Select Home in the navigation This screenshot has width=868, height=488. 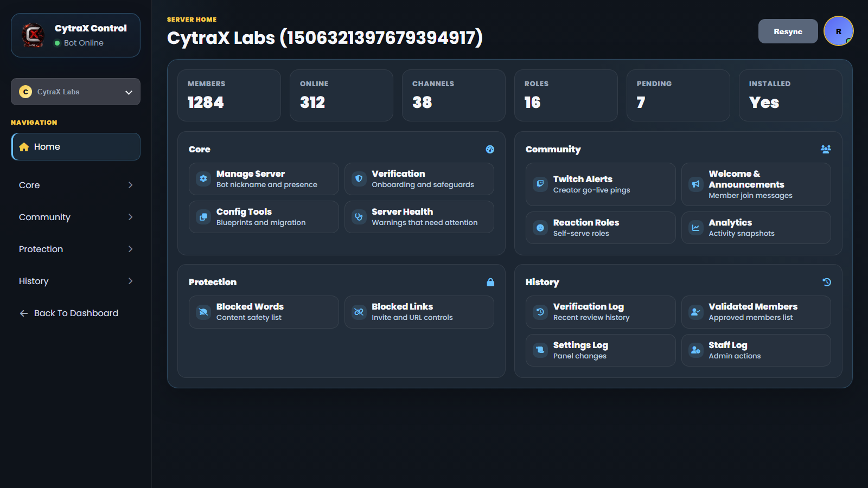click(x=75, y=147)
